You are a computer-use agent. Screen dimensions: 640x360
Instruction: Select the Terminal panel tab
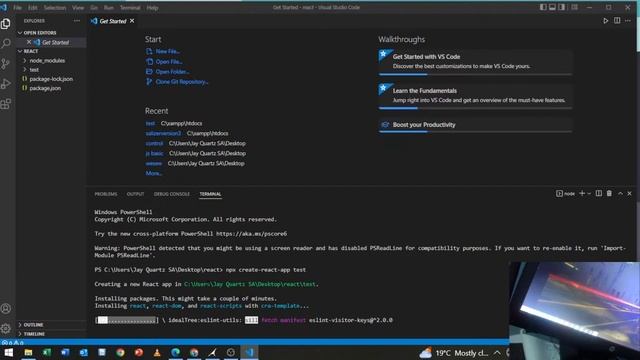(x=210, y=194)
